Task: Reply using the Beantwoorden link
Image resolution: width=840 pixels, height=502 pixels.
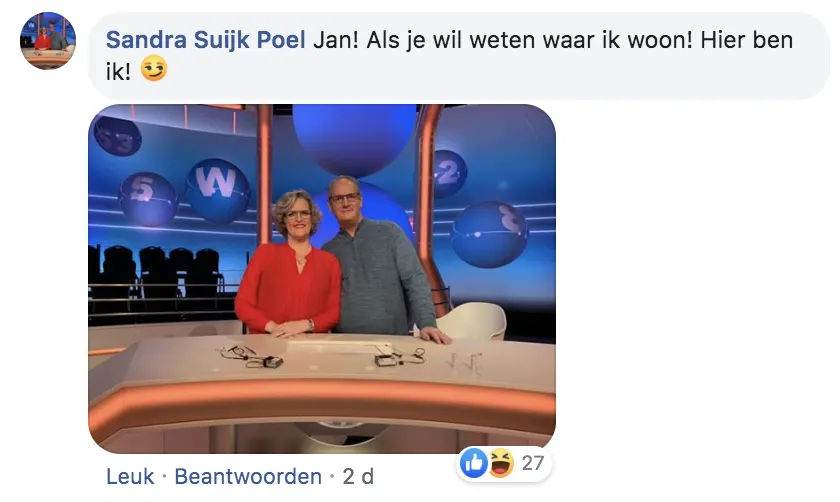Action: pyautogui.click(x=248, y=476)
